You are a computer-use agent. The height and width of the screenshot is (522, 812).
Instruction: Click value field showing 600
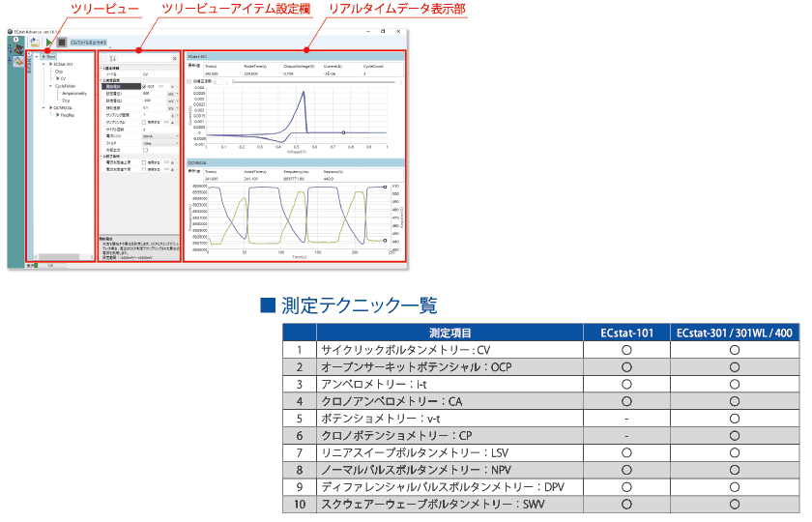(x=154, y=94)
